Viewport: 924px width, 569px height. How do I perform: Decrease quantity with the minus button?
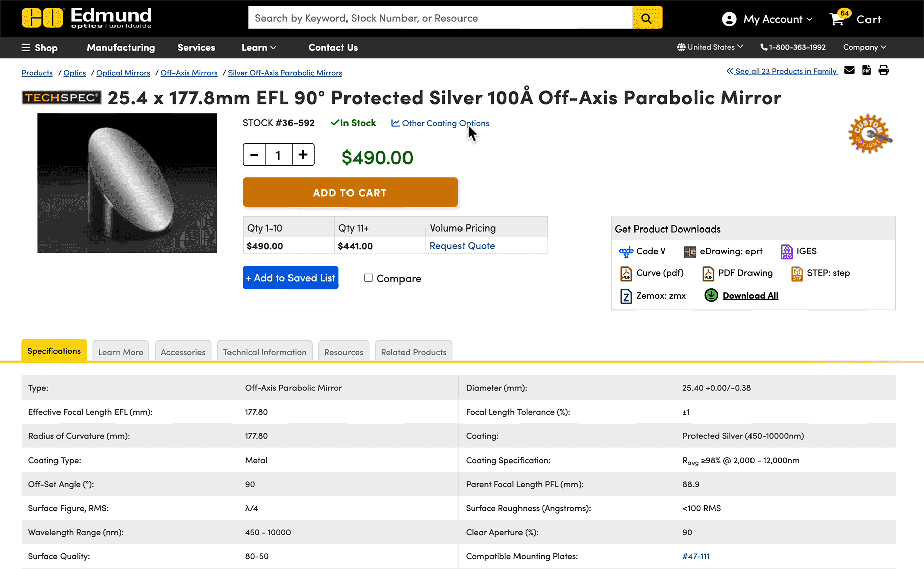tap(254, 155)
